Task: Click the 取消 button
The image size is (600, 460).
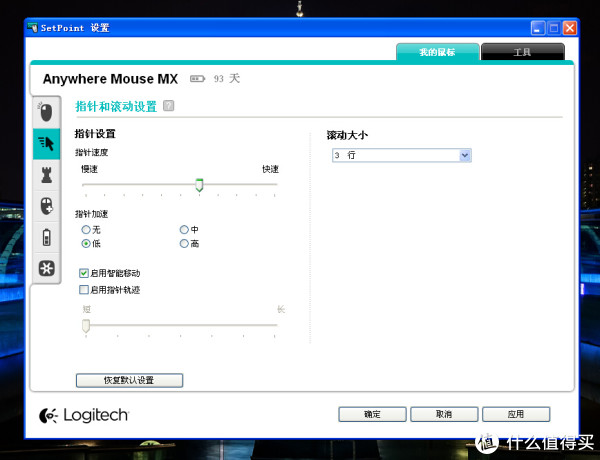Action: click(444, 414)
